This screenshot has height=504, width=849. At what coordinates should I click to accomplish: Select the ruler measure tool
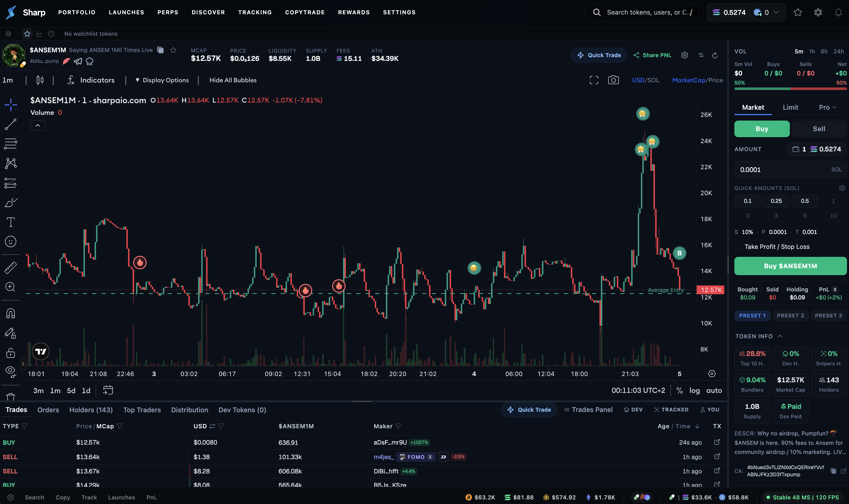click(x=11, y=267)
